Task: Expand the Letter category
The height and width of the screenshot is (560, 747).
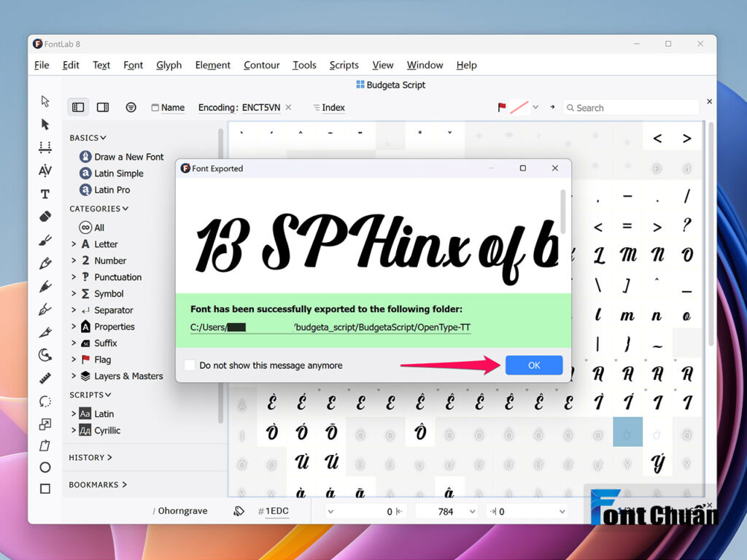Action: [x=74, y=244]
